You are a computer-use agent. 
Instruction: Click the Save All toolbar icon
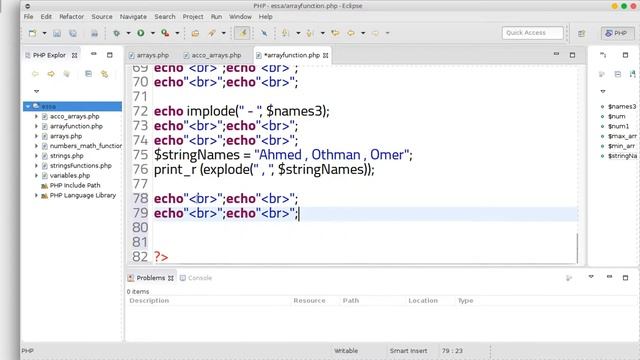[73, 33]
